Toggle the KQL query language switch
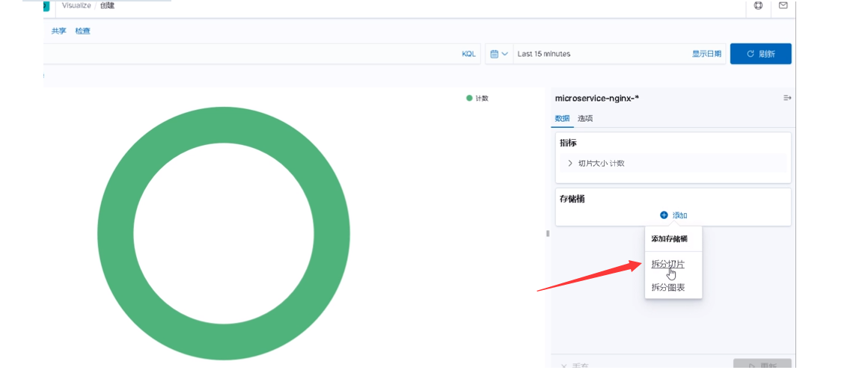Viewport: 868px width, 370px height. 468,54
